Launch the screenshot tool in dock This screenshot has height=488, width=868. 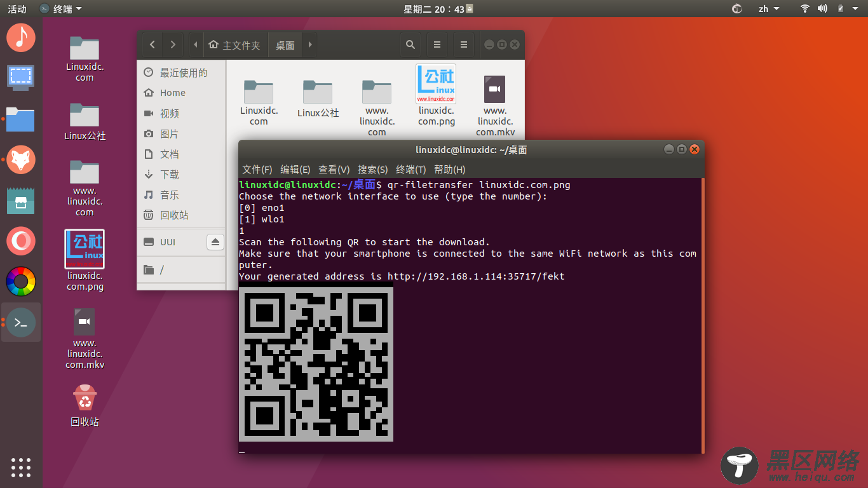pos(21,78)
